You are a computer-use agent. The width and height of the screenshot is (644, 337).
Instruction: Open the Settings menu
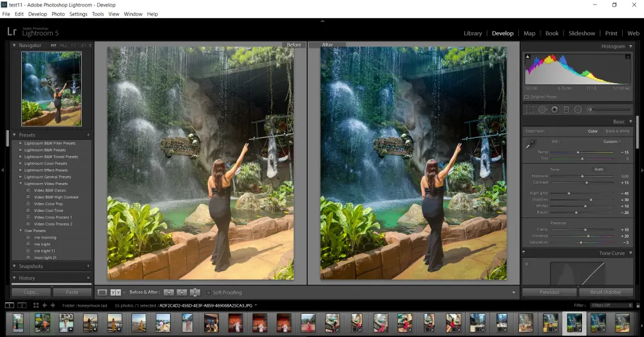(78, 14)
